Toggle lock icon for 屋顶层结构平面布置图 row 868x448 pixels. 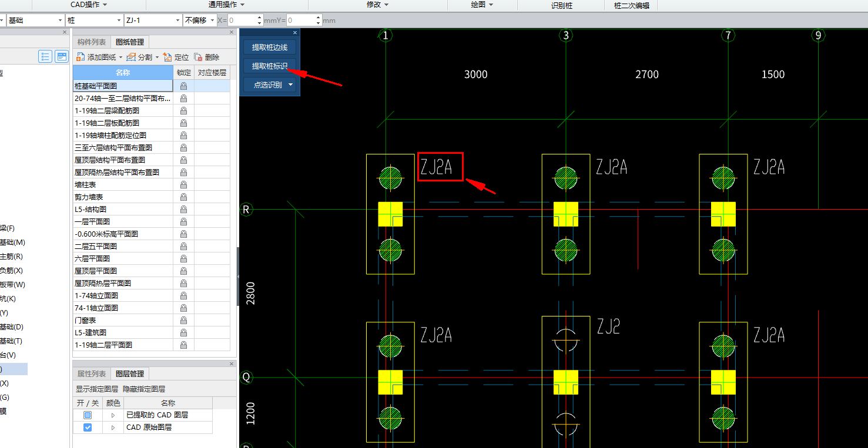[183, 160]
